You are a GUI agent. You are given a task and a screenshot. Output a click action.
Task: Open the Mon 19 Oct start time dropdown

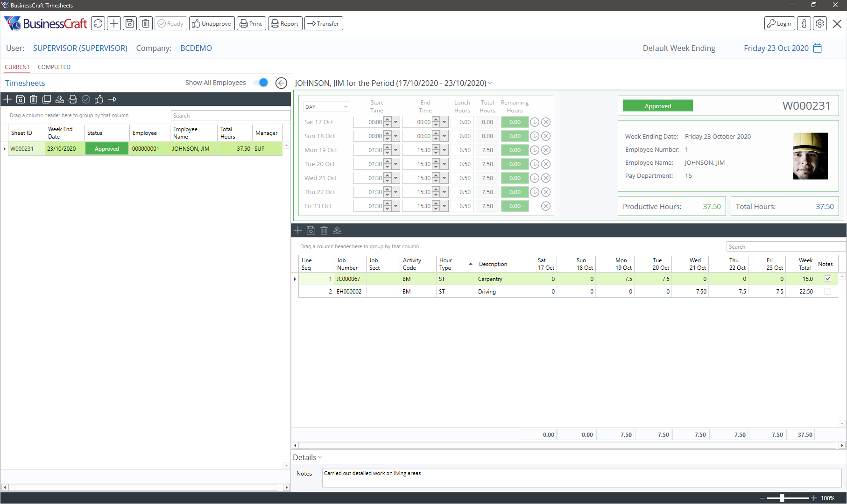click(396, 150)
